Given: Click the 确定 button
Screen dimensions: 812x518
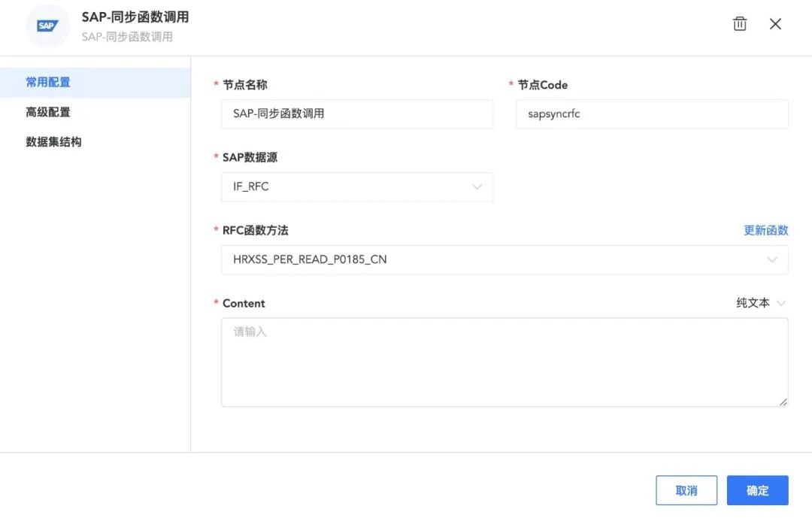Looking at the screenshot, I should tap(757, 490).
